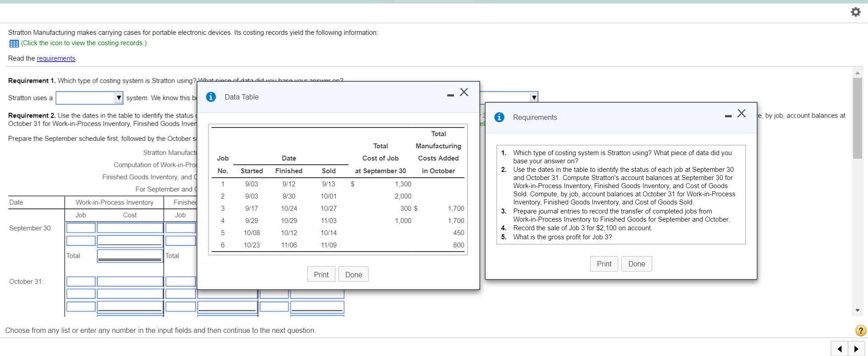868x356 pixels.
Task: Click the Data Table info icon
Action: coord(211,97)
